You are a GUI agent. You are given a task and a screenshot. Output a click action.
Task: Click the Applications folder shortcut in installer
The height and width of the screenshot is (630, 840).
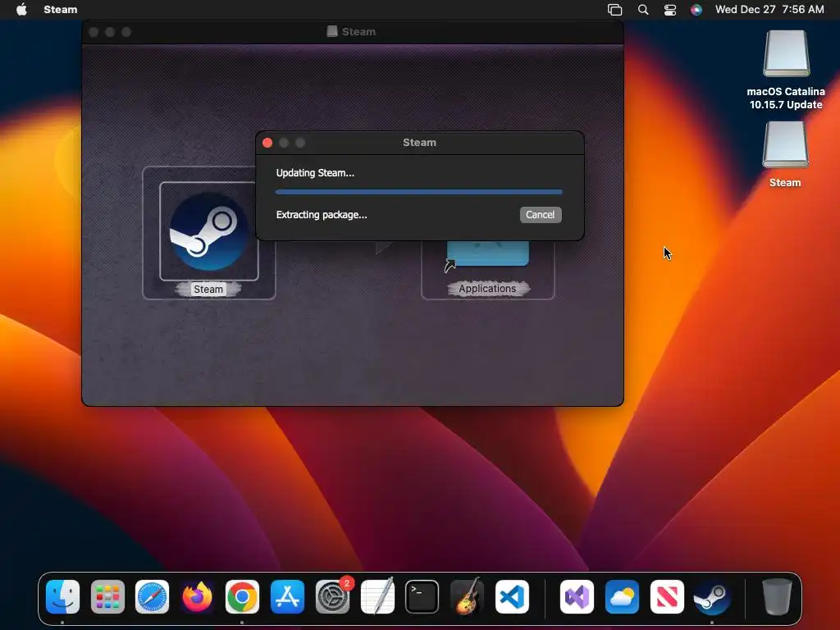point(488,253)
